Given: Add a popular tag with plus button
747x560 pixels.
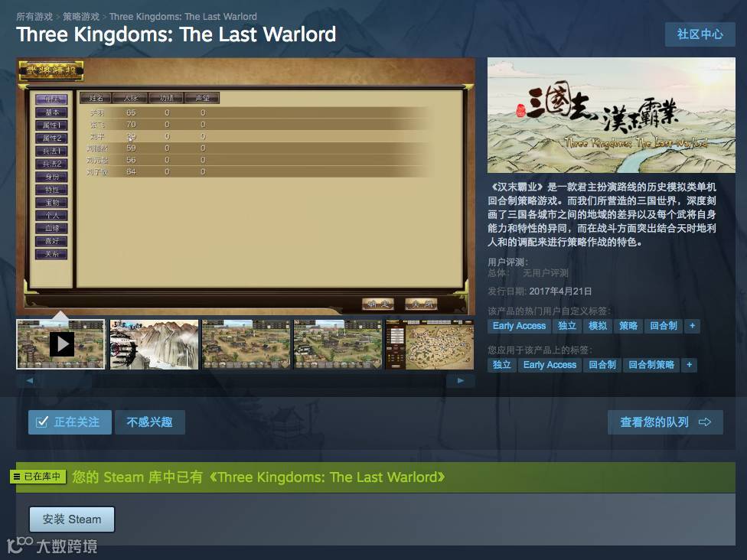Looking at the screenshot, I should (x=692, y=326).
